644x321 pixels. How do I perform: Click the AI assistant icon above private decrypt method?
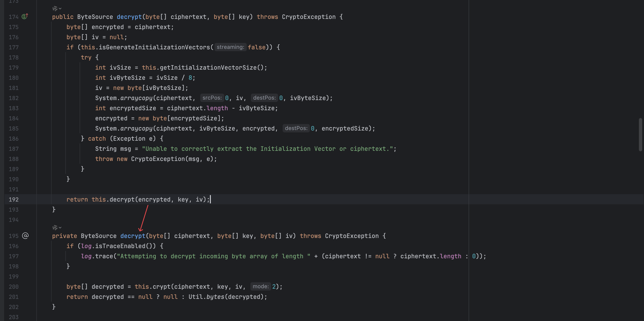(x=55, y=227)
